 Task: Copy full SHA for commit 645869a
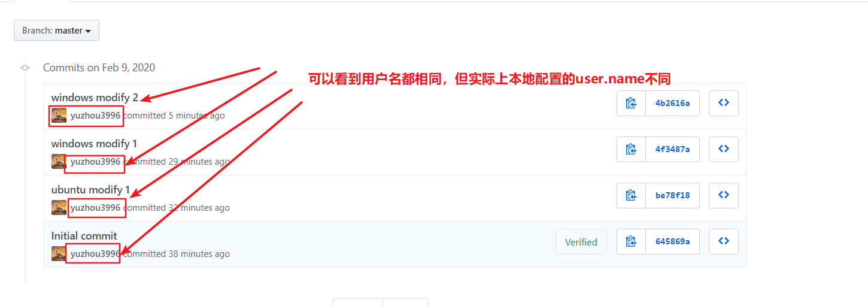pos(632,241)
